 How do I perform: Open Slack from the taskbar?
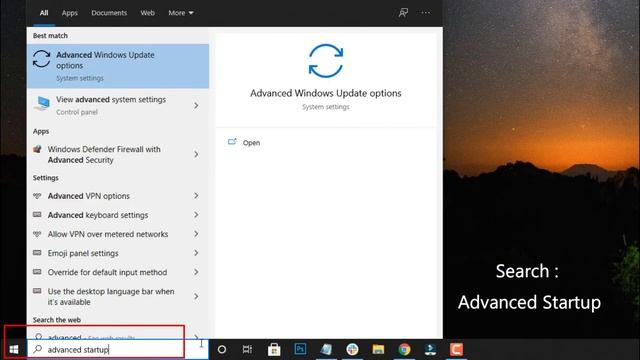pos(352,349)
